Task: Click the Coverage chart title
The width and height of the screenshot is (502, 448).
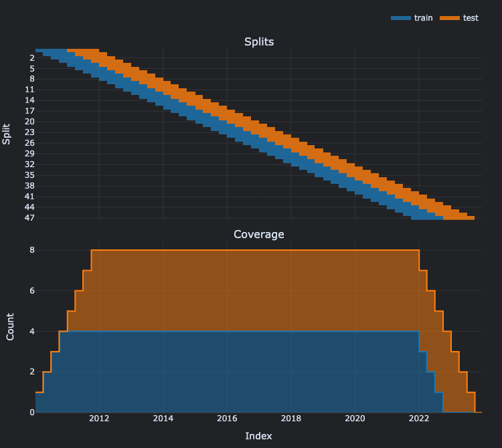Action: tap(258, 235)
